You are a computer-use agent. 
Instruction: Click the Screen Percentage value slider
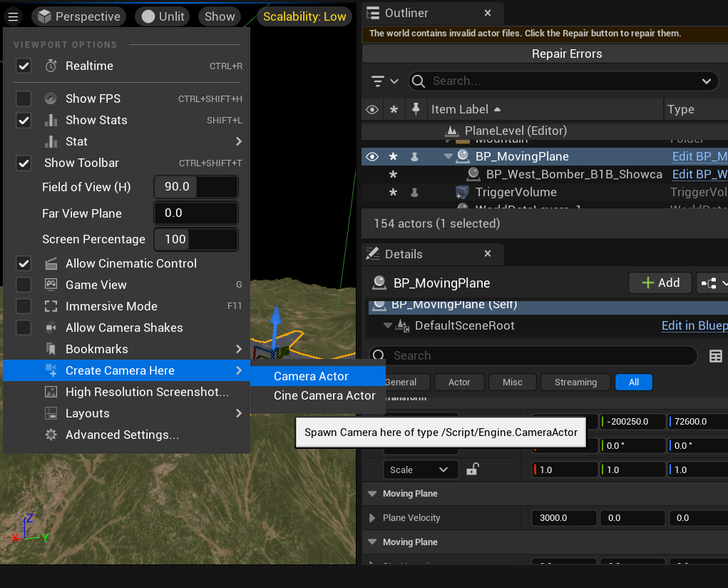click(x=196, y=239)
